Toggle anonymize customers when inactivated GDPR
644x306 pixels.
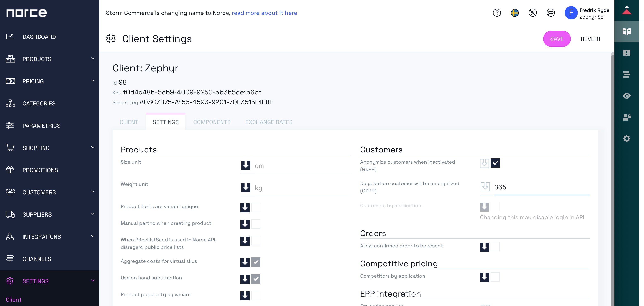(x=495, y=163)
